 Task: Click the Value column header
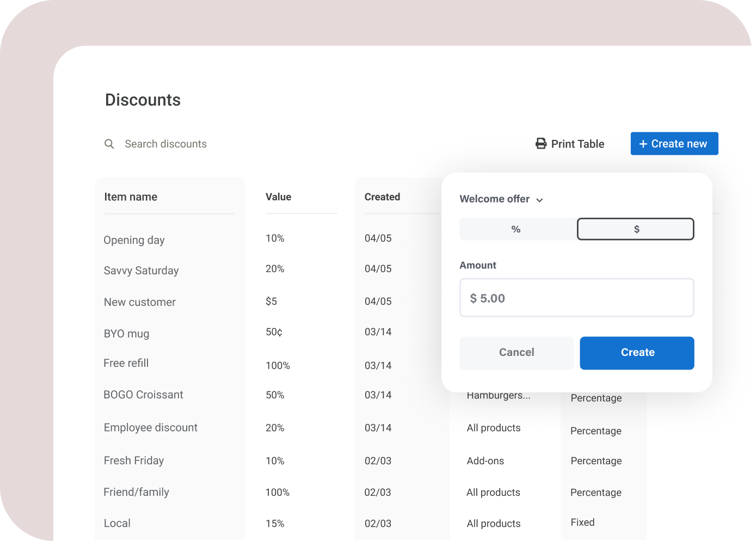tap(278, 196)
